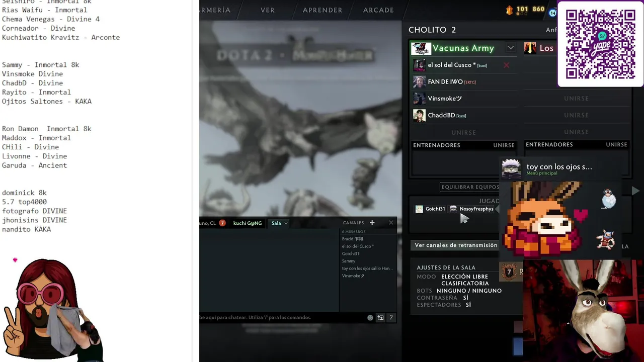Click the 'toy con los ojos s...' popup name
This screenshot has width=644, height=362.
[559, 166]
